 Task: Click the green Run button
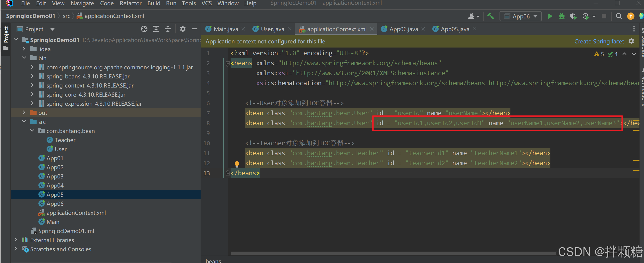pos(550,16)
